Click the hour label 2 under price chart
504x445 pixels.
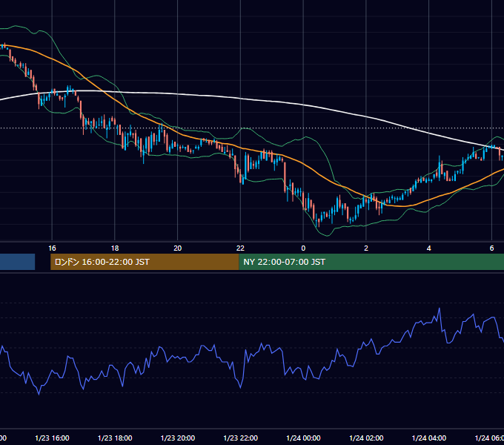pyautogui.click(x=366, y=248)
